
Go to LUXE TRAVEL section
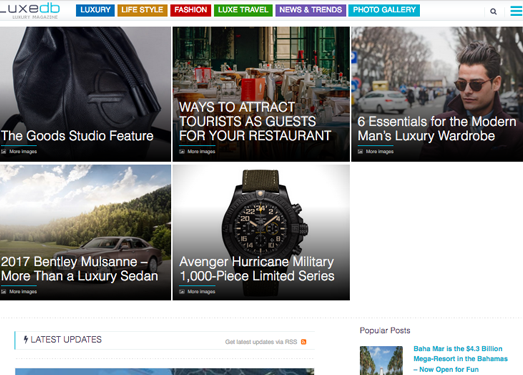coord(243,10)
